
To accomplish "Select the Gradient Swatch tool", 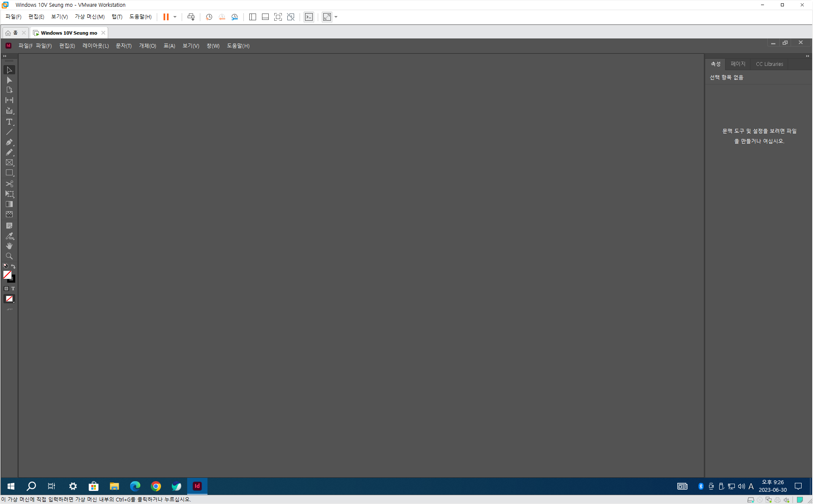I will tap(9, 204).
